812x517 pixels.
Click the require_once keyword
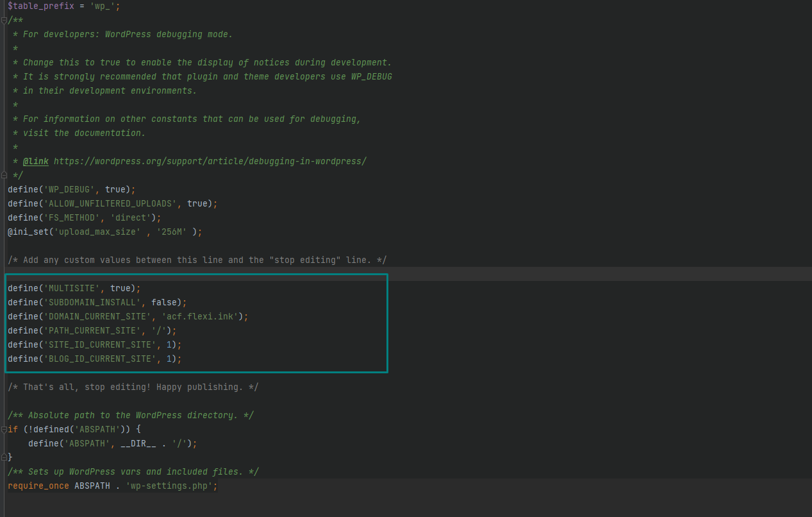[x=38, y=486]
